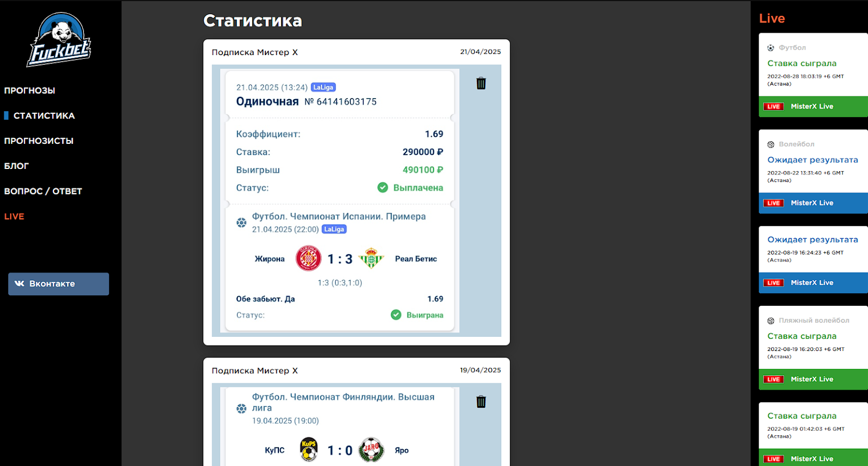Open the Вопрос / Ответ page
Viewport: 868px width, 466px height.
point(43,191)
